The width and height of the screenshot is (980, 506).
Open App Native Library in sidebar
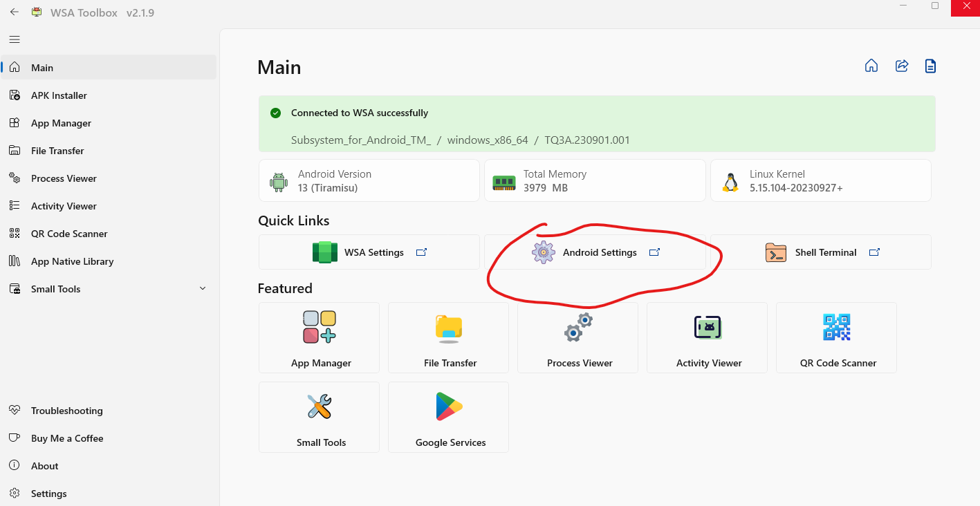click(x=109, y=261)
